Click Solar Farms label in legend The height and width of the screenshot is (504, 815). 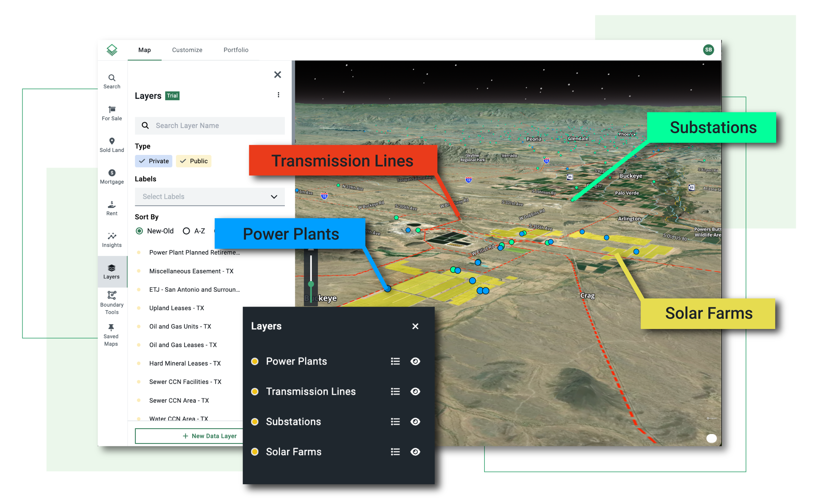coord(294,452)
